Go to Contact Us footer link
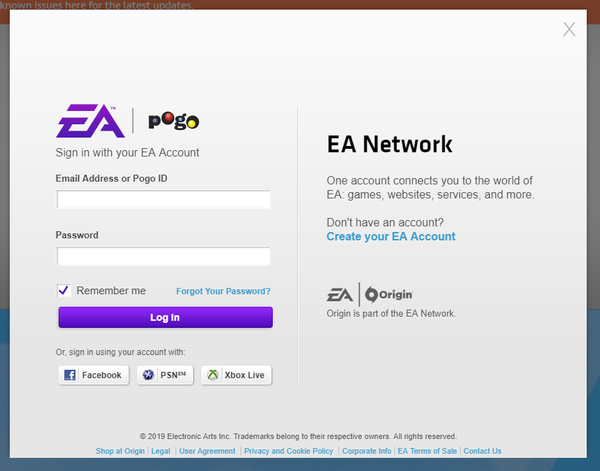Viewport: 600px width, 471px height. (x=482, y=451)
